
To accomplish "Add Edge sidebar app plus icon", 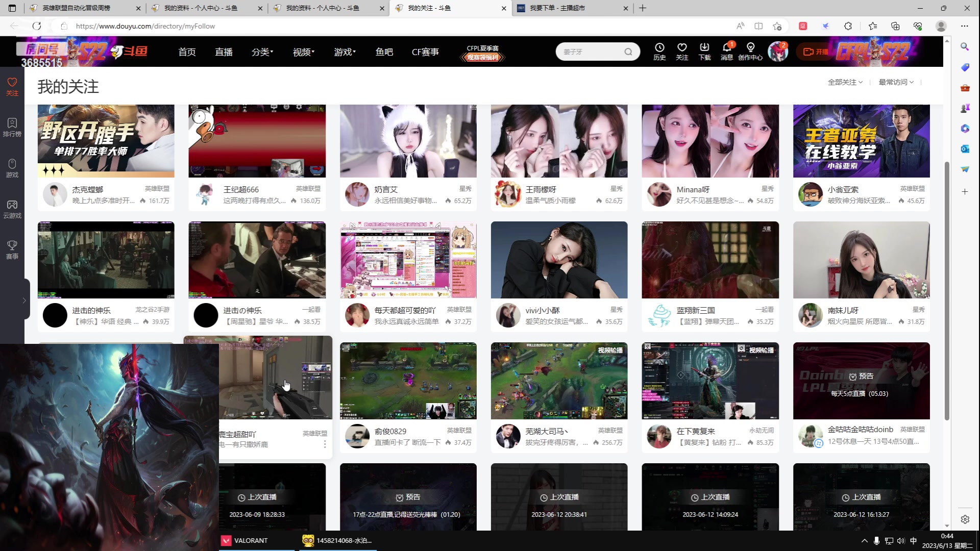I will tap(965, 192).
